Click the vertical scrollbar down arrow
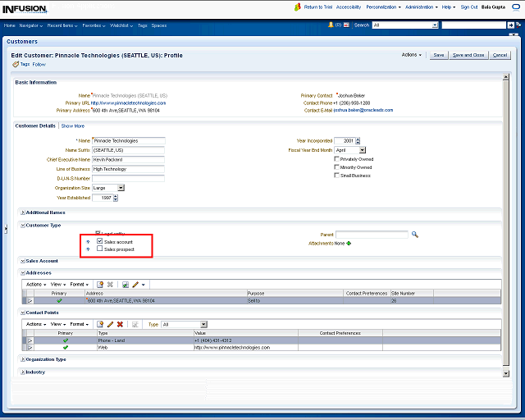 pos(506,373)
